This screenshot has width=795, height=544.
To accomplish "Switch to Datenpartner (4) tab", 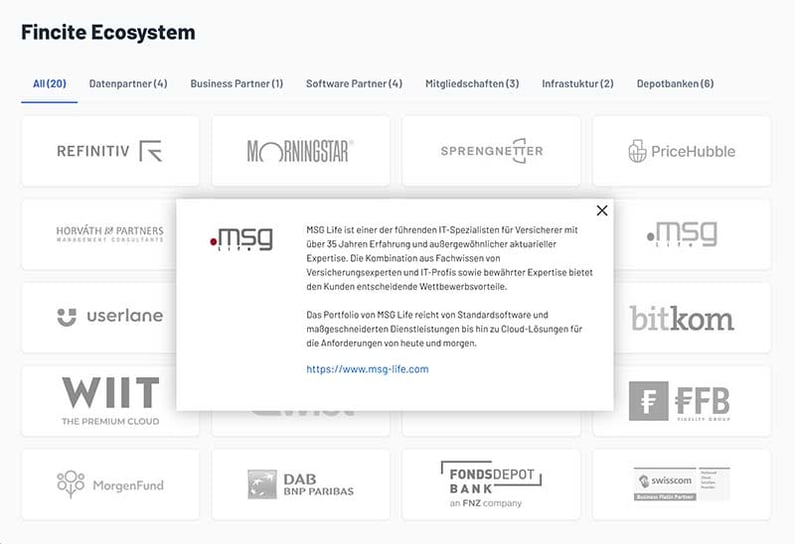I will [128, 84].
